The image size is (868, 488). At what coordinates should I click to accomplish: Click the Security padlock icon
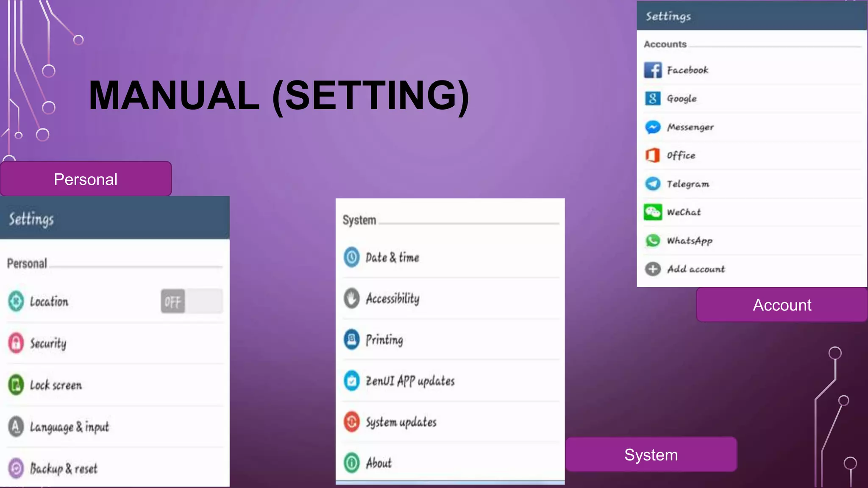coord(16,343)
